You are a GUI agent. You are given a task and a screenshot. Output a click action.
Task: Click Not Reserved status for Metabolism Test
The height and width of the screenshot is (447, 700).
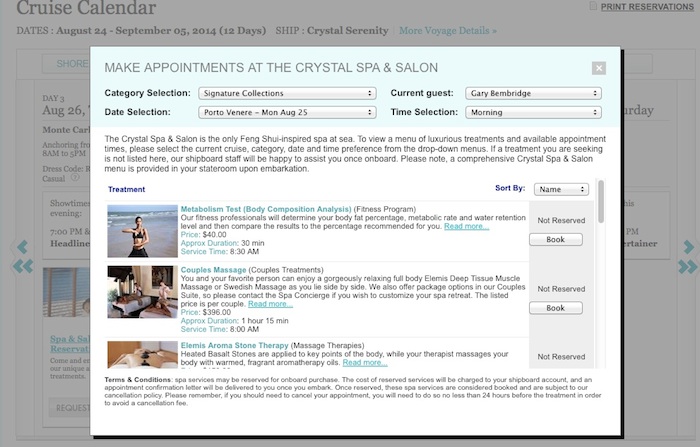click(561, 221)
